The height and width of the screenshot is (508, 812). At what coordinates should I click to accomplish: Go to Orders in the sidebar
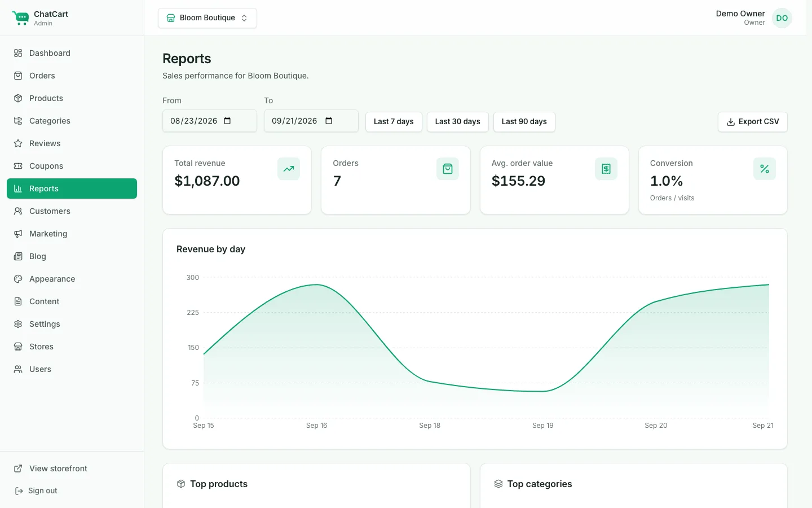point(72,76)
